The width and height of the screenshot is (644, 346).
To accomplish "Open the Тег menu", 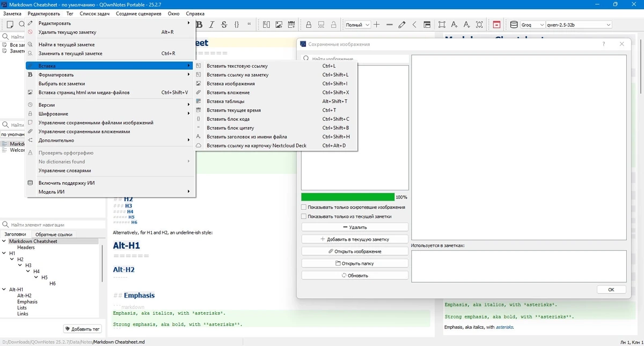I will coord(70,13).
